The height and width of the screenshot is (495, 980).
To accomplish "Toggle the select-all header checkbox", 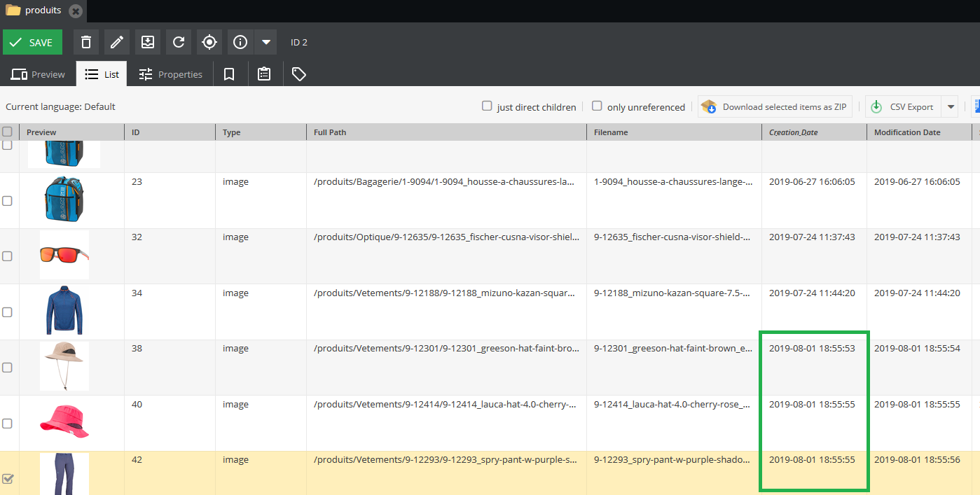I will coord(7,132).
